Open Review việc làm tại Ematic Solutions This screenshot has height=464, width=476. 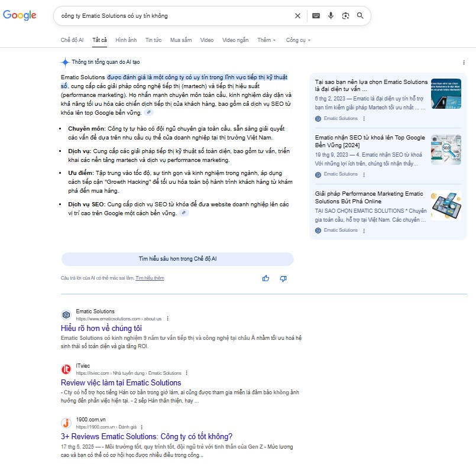pos(121,382)
